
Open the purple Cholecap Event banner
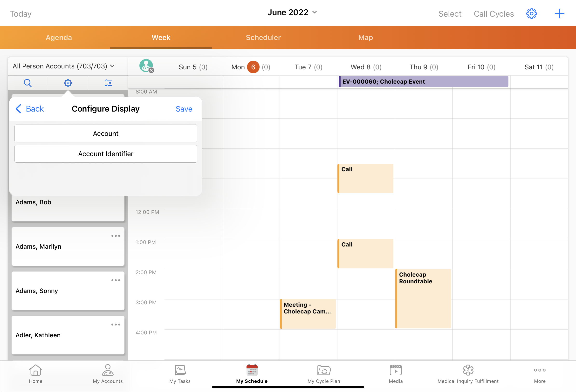[x=423, y=81]
